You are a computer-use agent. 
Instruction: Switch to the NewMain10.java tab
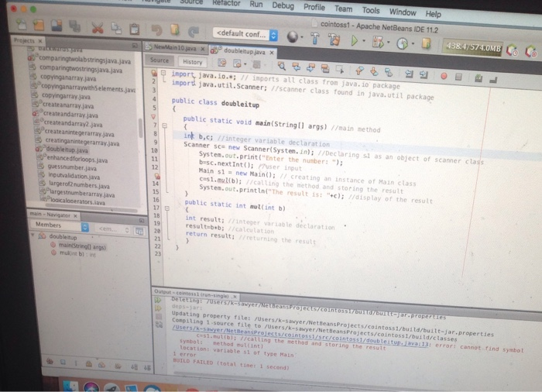point(175,47)
